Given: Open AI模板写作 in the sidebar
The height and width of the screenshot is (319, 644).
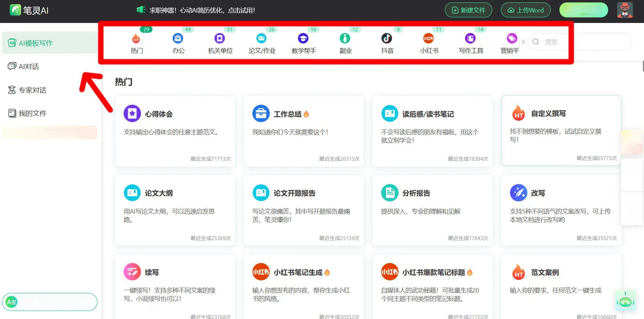Looking at the screenshot, I should click(x=50, y=43).
